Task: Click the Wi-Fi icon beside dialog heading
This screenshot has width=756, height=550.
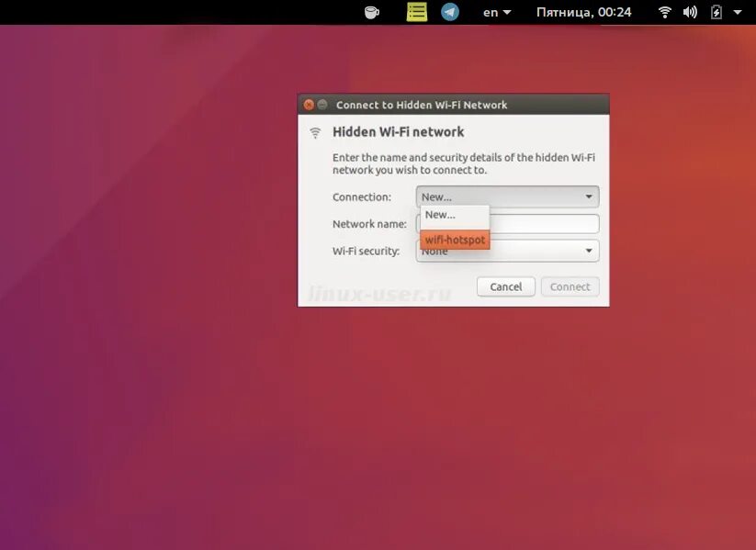Action: [x=315, y=132]
